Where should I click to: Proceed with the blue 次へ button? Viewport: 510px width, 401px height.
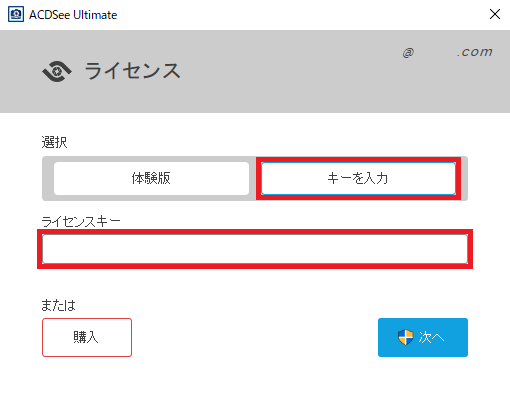[x=423, y=337]
